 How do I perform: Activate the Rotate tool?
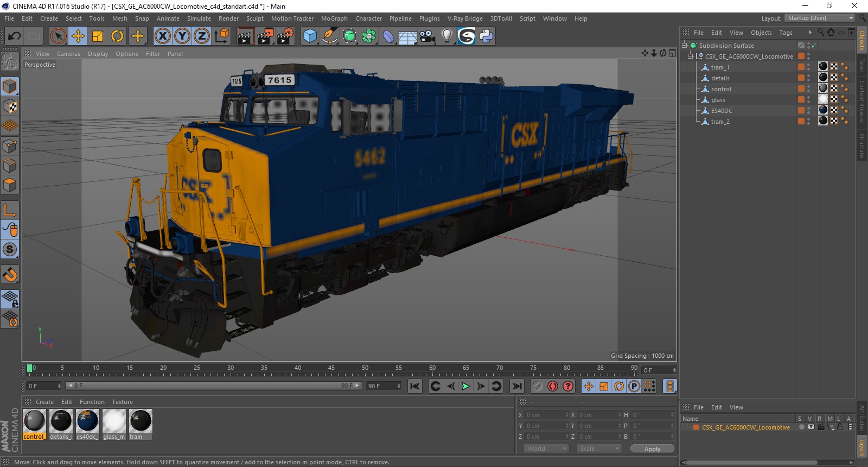pyautogui.click(x=117, y=36)
